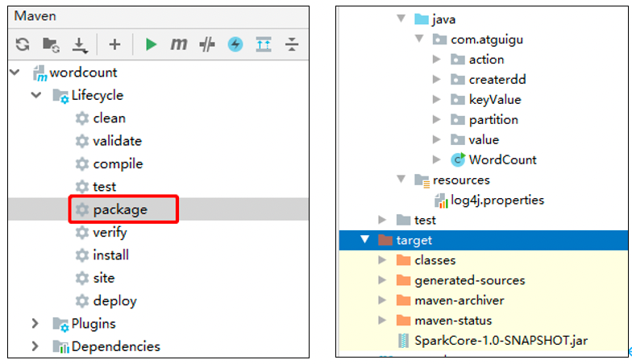
Task: Toggle Skip Tests mode lightning icon
Action: pos(235,45)
